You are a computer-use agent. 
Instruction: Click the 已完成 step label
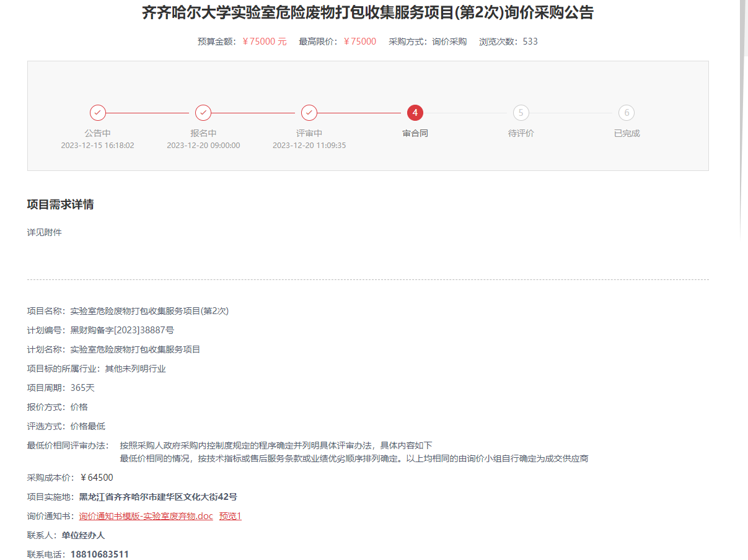pyautogui.click(x=627, y=133)
